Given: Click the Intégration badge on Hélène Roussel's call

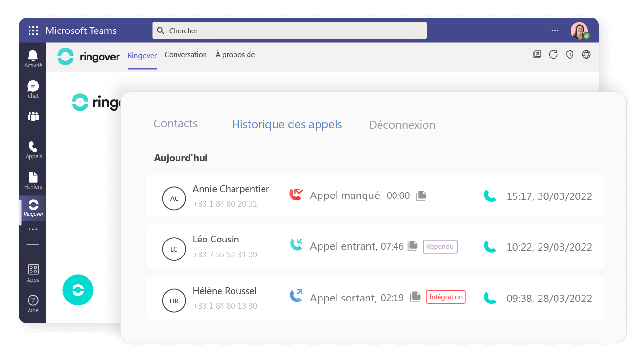Looking at the screenshot, I should (445, 297).
